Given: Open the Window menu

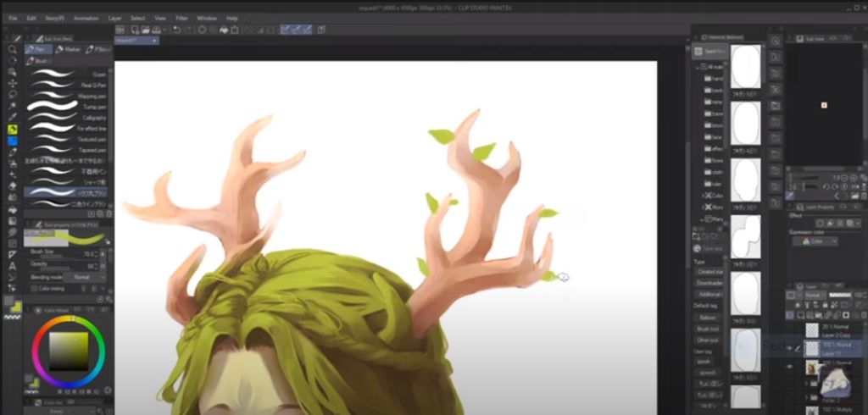Looking at the screenshot, I should [207, 19].
